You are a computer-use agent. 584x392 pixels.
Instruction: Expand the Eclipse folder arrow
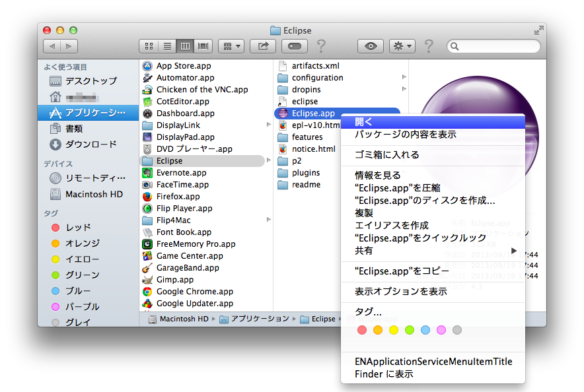(268, 160)
